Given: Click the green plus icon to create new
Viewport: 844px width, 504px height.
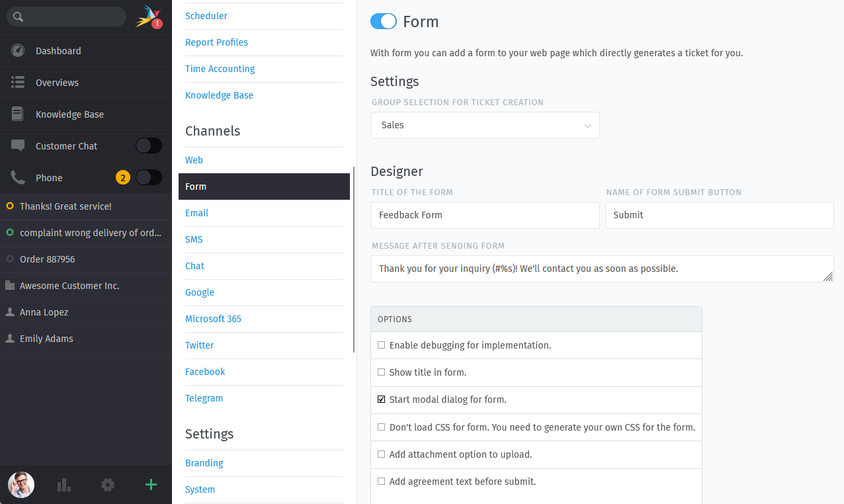Looking at the screenshot, I should [151, 485].
